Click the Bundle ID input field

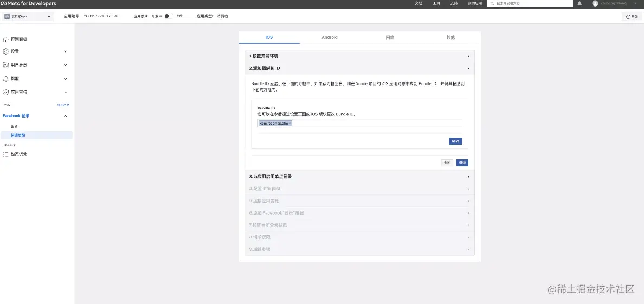(x=360, y=123)
